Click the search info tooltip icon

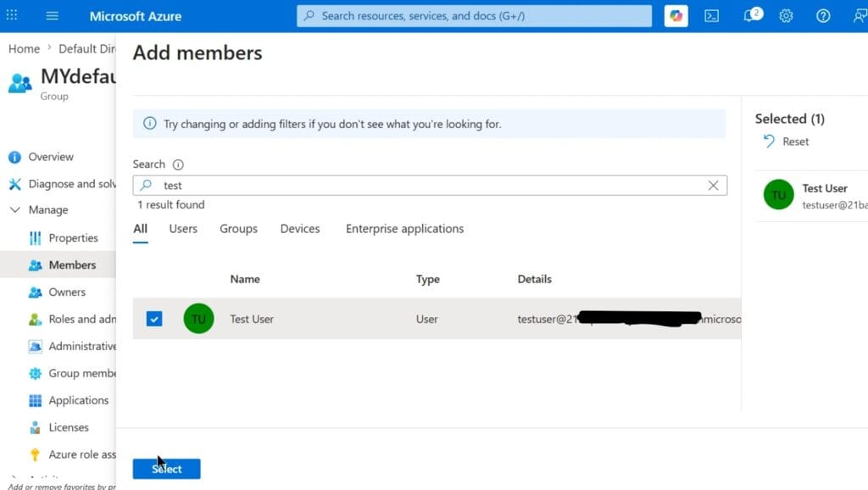coord(178,164)
